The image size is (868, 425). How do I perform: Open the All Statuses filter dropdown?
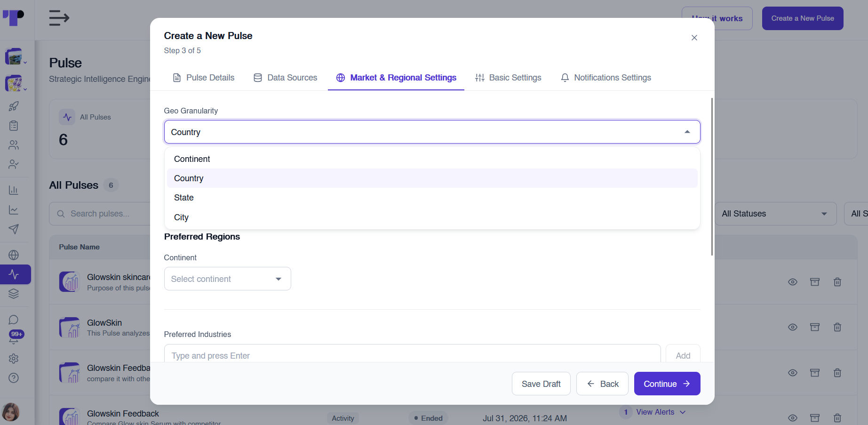tap(775, 214)
